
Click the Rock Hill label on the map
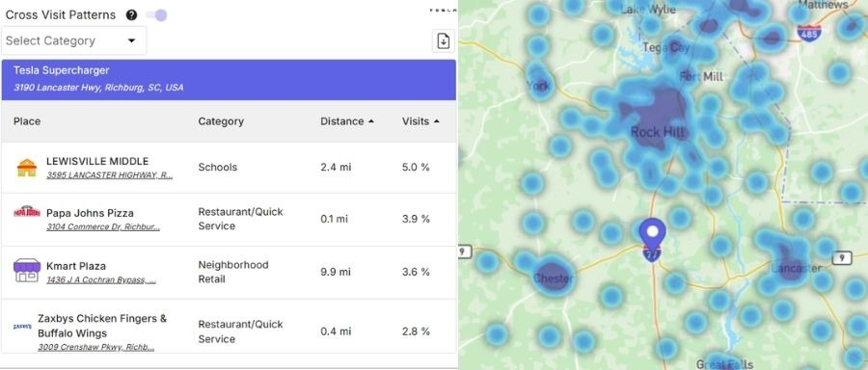click(x=658, y=132)
